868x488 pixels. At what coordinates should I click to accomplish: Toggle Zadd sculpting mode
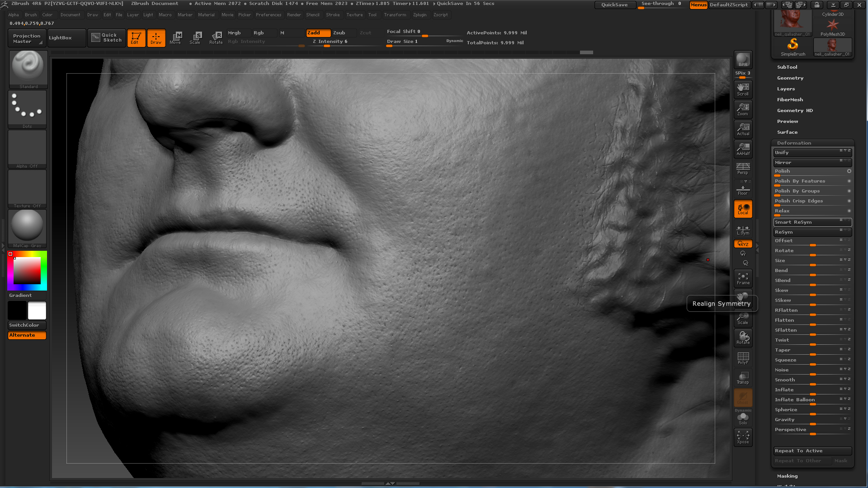point(318,33)
